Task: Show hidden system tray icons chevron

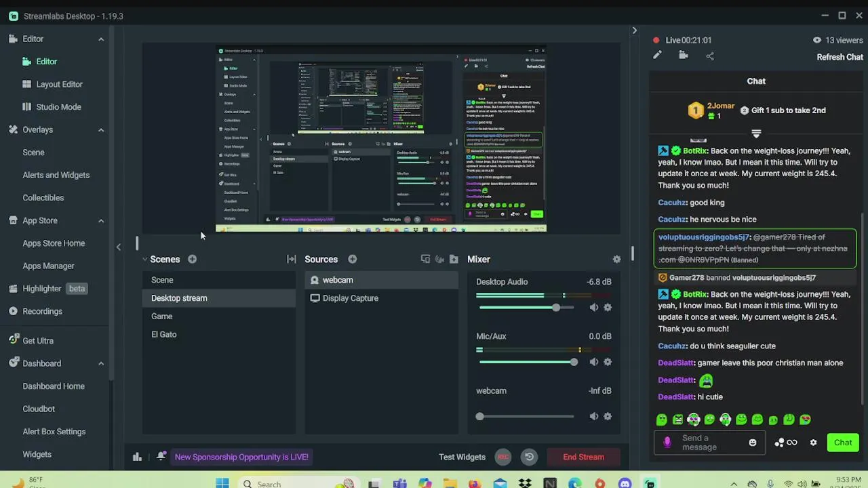Action: tap(733, 484)
